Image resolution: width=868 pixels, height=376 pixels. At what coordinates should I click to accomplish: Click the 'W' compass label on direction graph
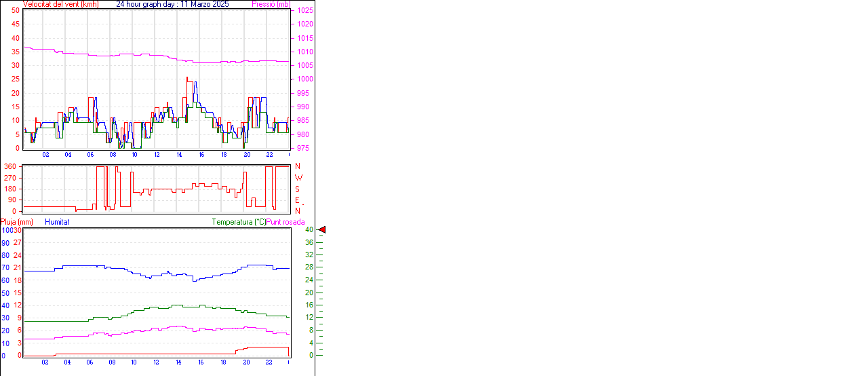click(298, 178)
